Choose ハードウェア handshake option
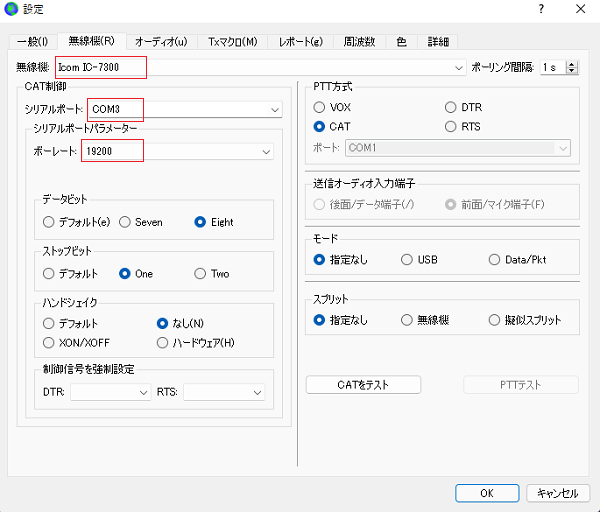The width and height of the screenshot is (600, 512). pos(164,343)
